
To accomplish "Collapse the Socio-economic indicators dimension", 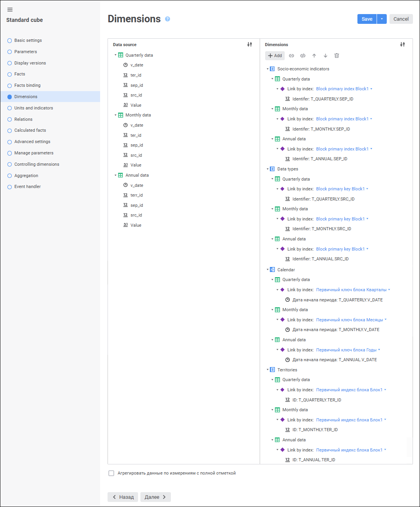I will (x=267, y=69).
